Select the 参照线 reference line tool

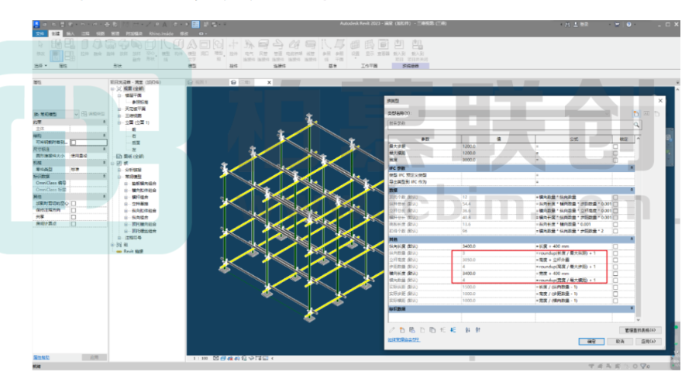[326, 49]
